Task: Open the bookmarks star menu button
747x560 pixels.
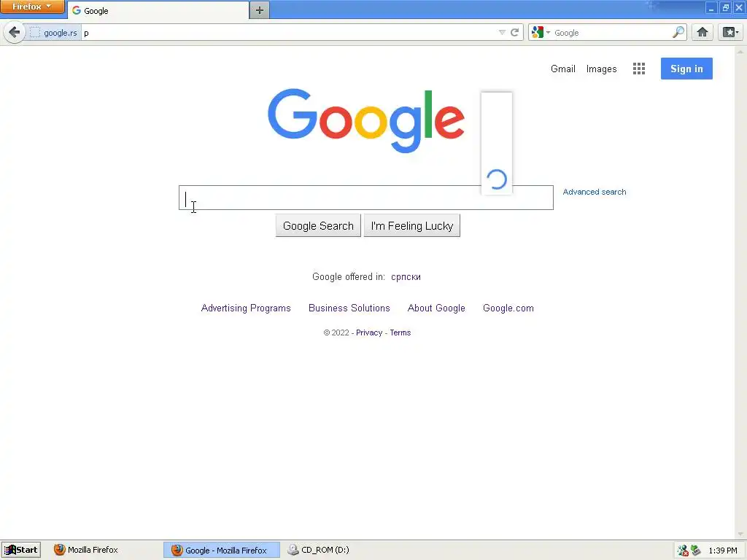Action: 730,32
